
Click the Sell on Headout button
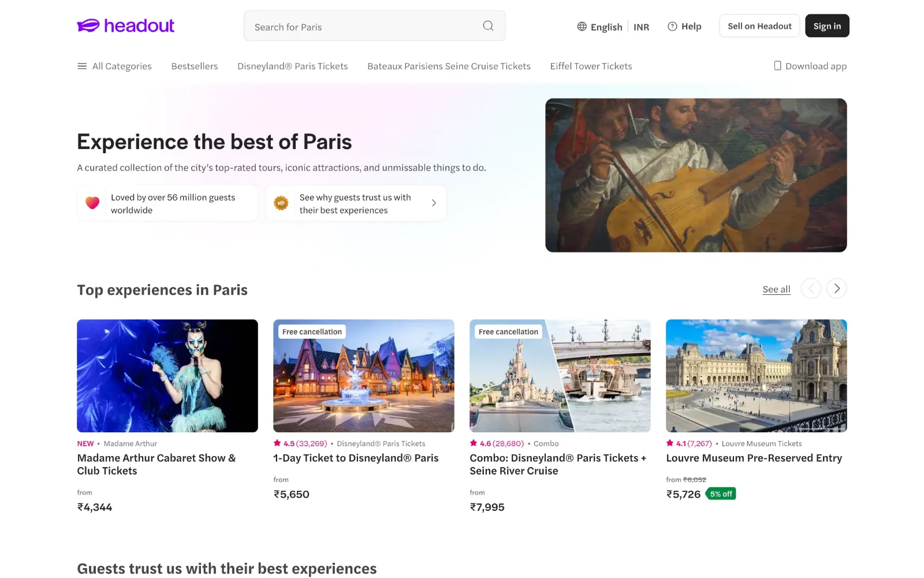click(x=759, y=26)
